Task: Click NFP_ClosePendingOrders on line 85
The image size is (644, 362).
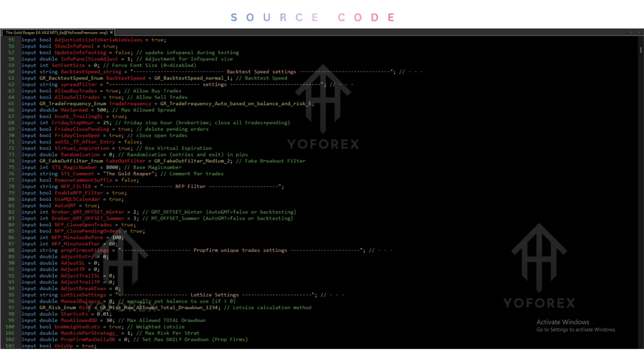Action: (x=88, y=231)
